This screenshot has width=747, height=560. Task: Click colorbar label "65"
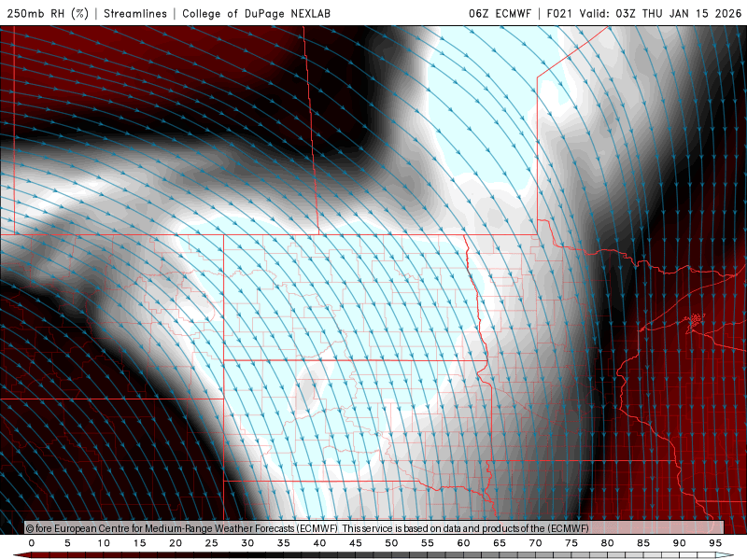(x=500, y=543)
